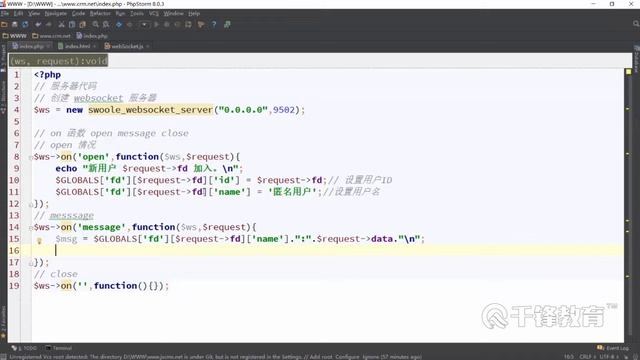Click the Cut scissors icon

[61, 24]
